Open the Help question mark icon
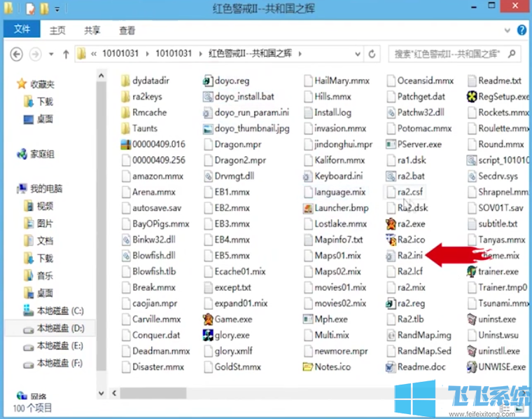This screenshot has width=532, height=419. [x=521, y=31]
